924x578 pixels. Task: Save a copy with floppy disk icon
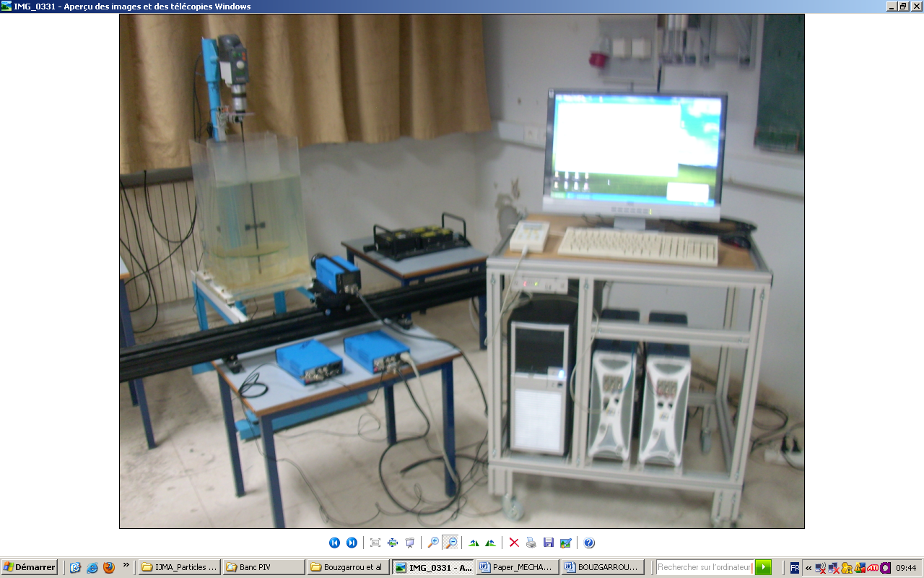(x=549, y=543)
